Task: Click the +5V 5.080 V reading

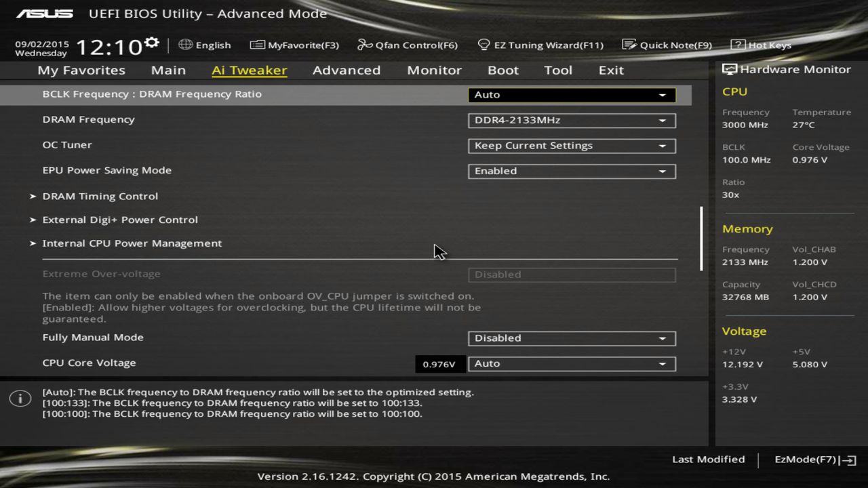Action: tap(810, 364)
